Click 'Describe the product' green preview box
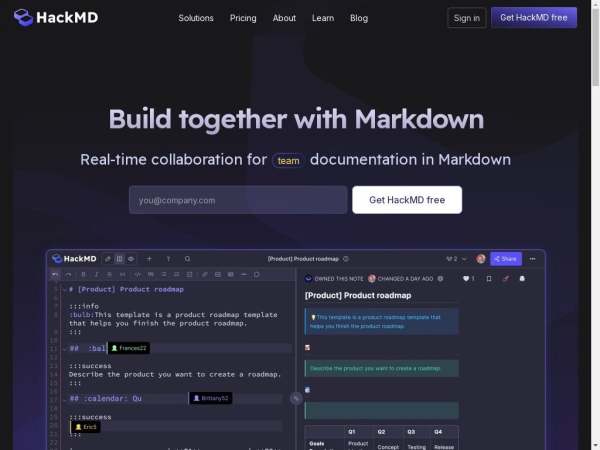 point(382,368)
